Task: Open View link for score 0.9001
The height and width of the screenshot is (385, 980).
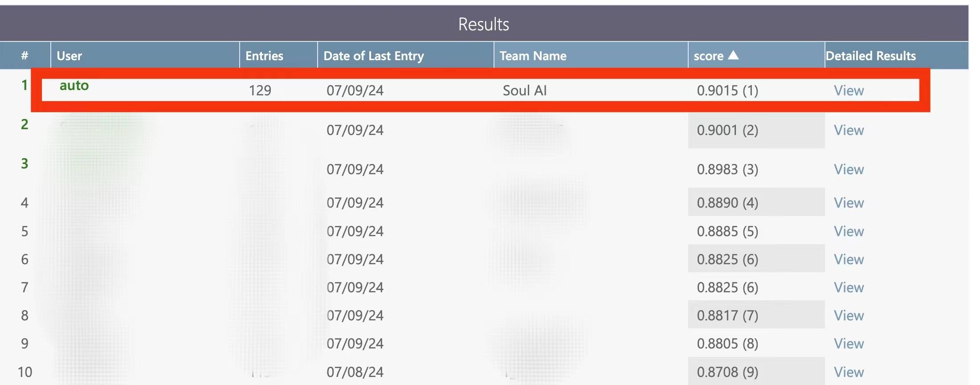Action: click(849, 130)
